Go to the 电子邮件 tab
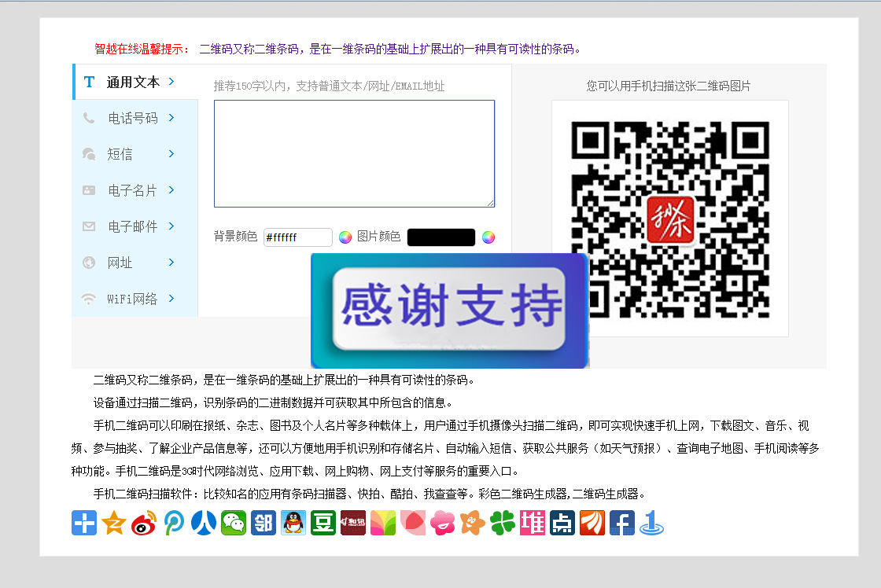The image size is (881, 588). (135, 226)
